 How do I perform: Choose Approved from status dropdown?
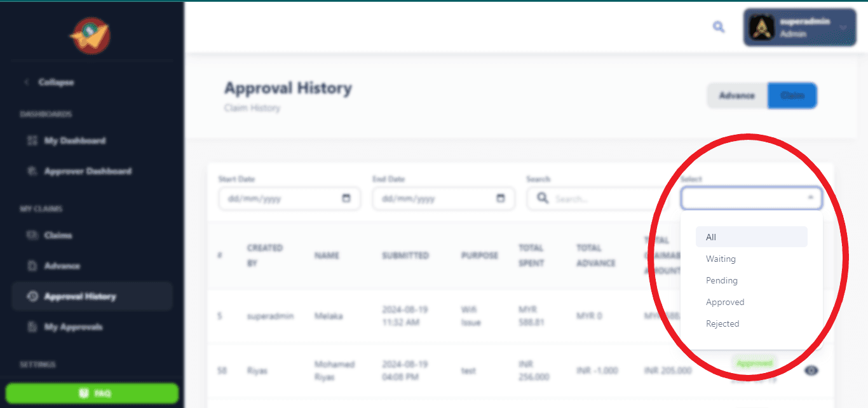(x=725, y=302)
